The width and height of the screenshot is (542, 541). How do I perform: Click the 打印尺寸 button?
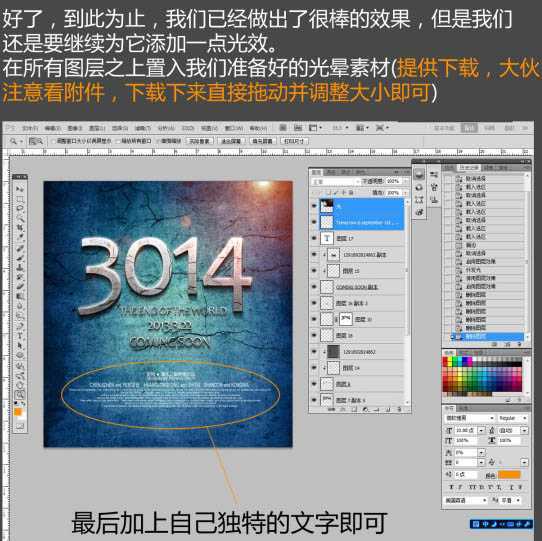[x=294, y=141]
